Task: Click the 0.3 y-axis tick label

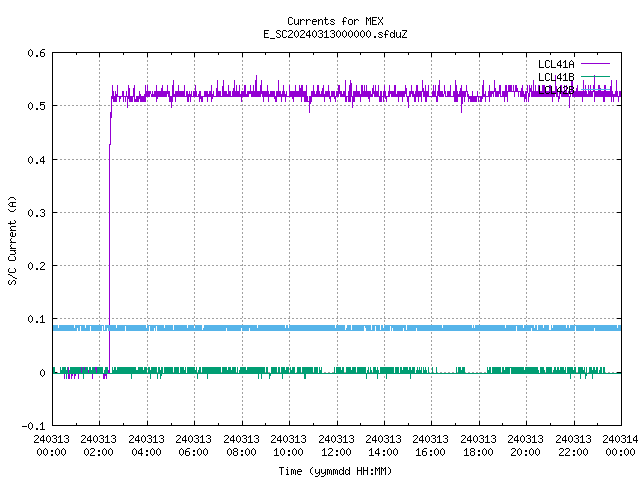Action: point(36,213)
